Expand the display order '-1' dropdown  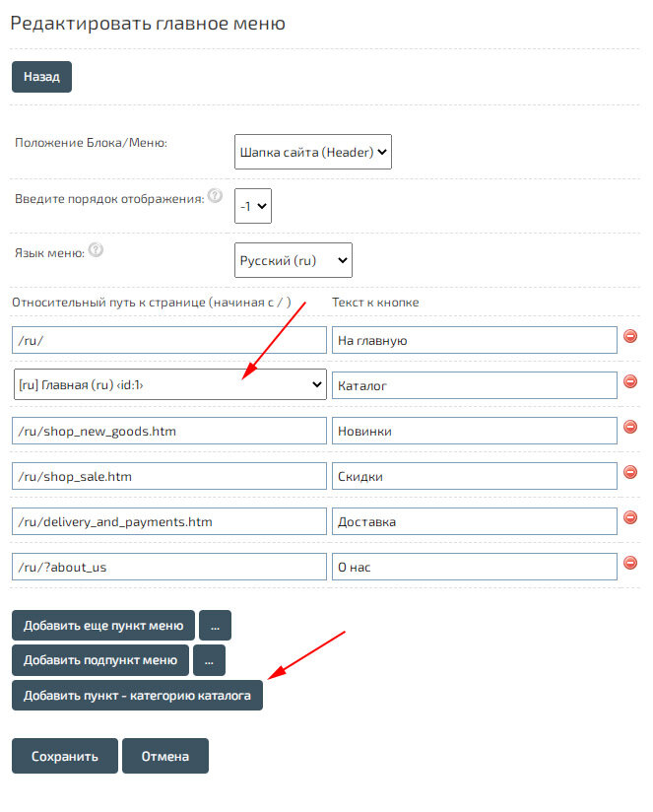[253, 206]
